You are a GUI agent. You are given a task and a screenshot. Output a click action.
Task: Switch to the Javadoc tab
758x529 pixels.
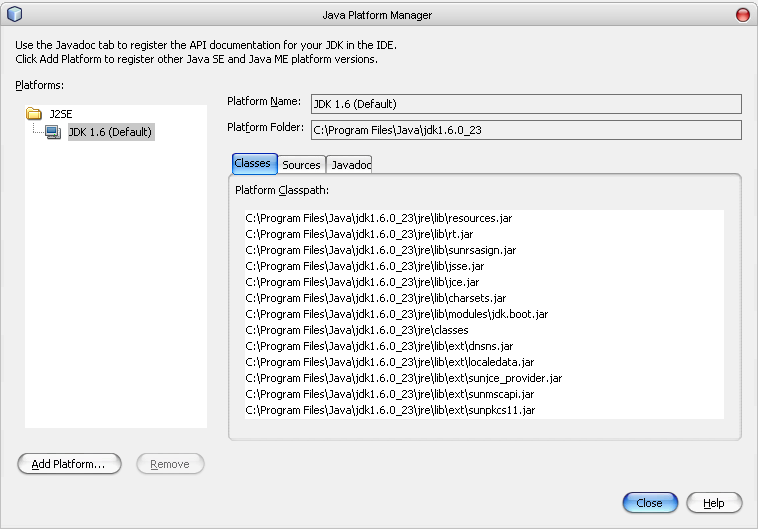(350, 165)
